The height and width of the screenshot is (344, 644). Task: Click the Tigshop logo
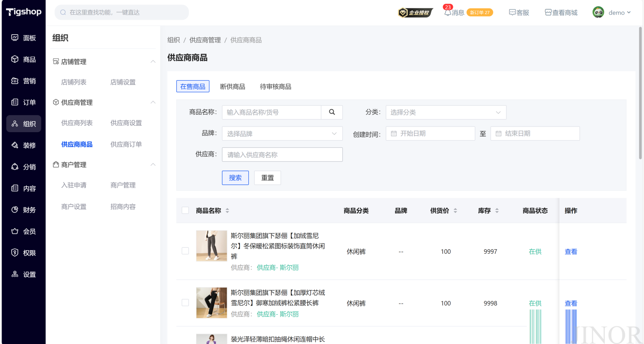coord(24,12)
